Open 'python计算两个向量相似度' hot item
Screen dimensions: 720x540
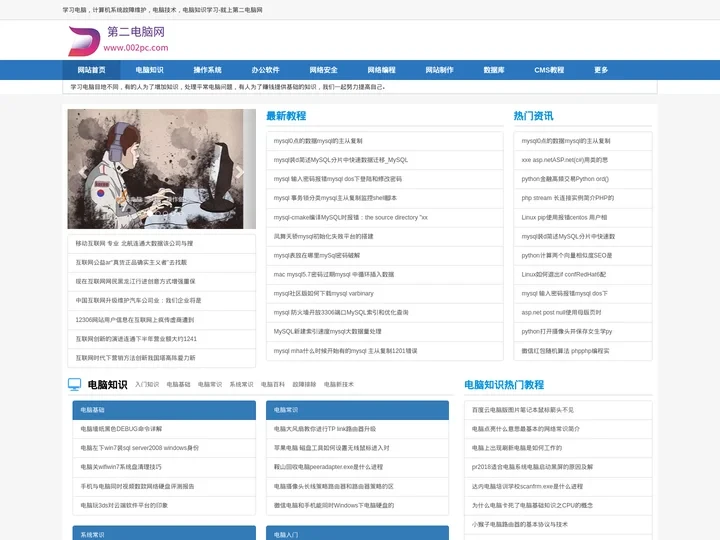(x=583, y=255)
